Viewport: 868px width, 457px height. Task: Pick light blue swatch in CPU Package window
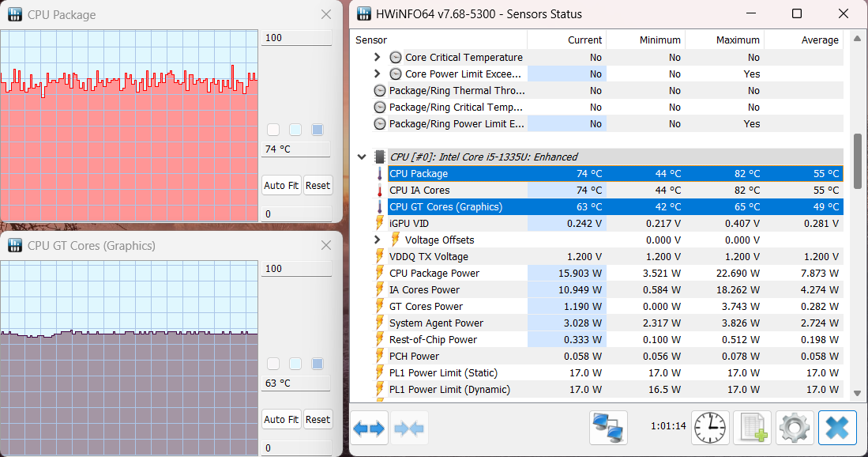[295, 130]
